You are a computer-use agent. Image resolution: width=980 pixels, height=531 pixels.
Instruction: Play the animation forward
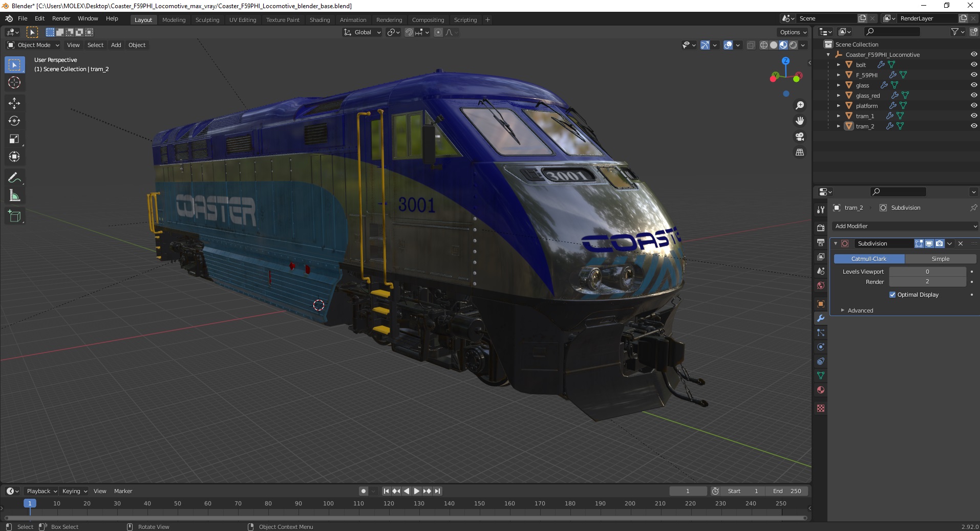click(416, 491)
